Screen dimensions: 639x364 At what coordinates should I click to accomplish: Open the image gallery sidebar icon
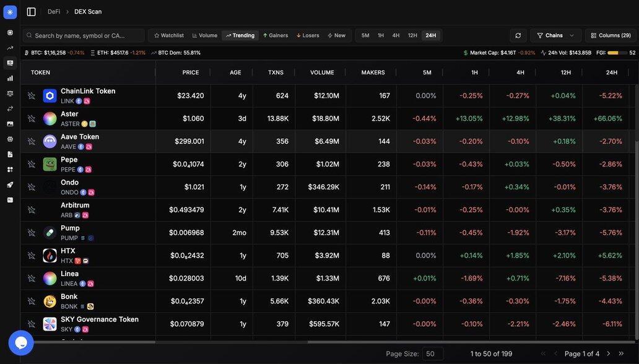click(10, 124)
